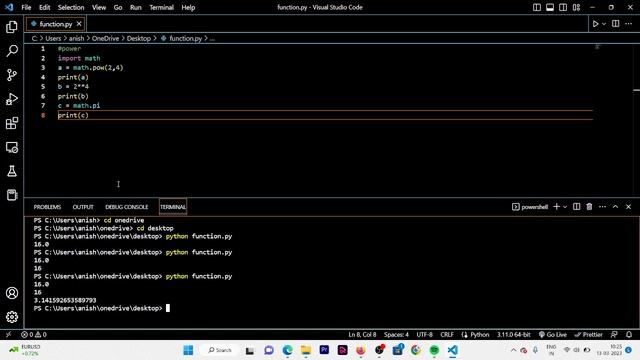Viewport: 640px width, 360px height.
Task: Close the terminal panel
Action: [x=629, y=207]
